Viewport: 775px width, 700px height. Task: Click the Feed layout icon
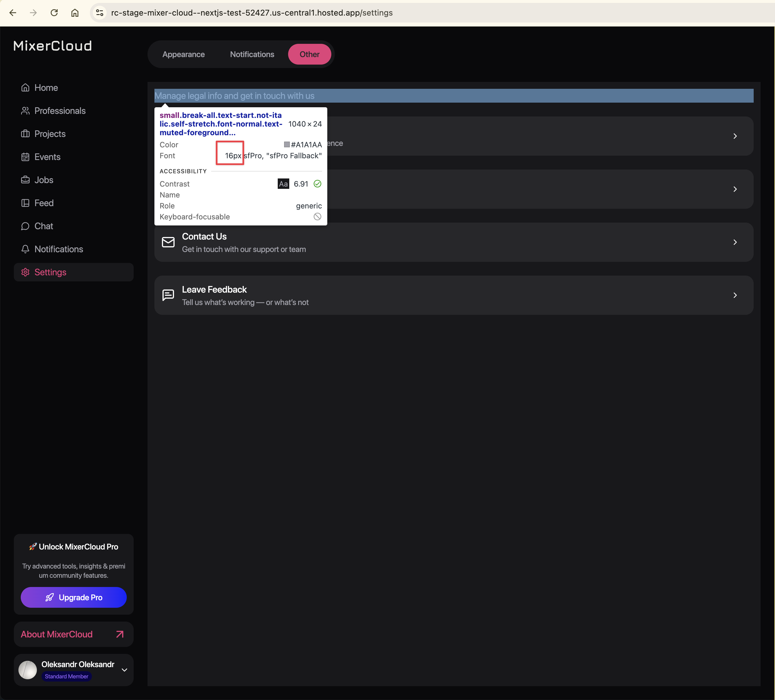(25, 203)
